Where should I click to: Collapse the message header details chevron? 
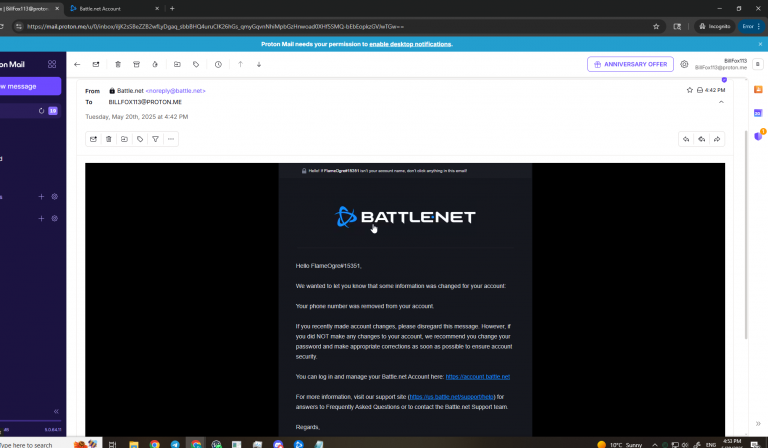click(x=721, y=102)
